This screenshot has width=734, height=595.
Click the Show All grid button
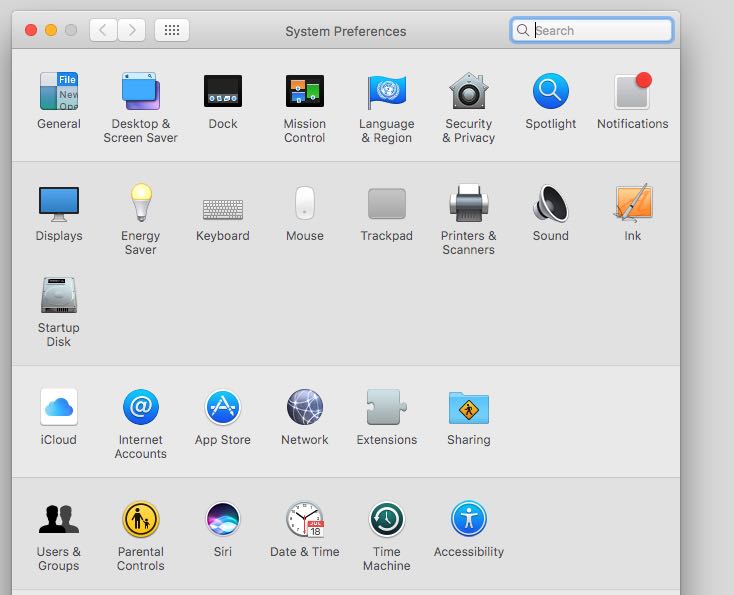(172, 30)
